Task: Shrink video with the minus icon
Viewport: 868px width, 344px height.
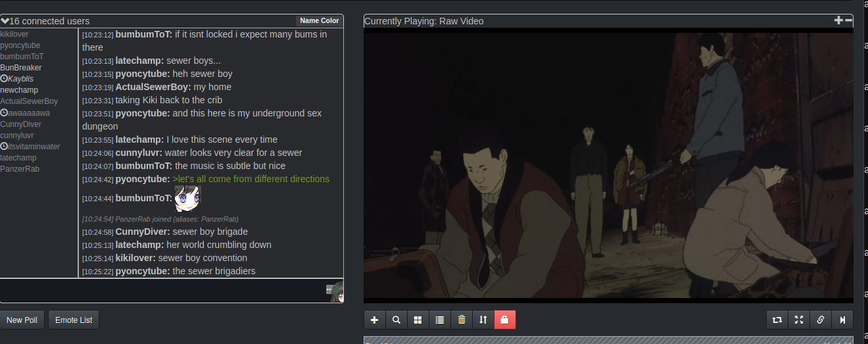Action: coord(848,20)
